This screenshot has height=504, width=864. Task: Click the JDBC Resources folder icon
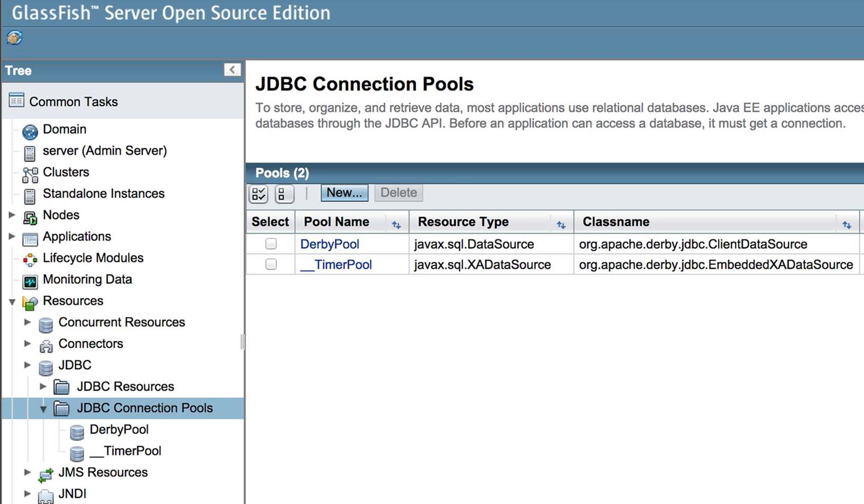(x=61, y=387)
